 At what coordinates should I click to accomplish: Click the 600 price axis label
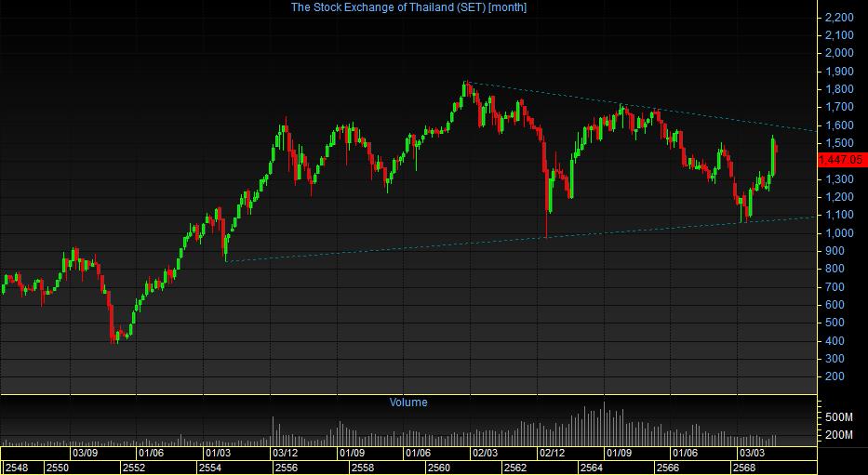[834, 305]
